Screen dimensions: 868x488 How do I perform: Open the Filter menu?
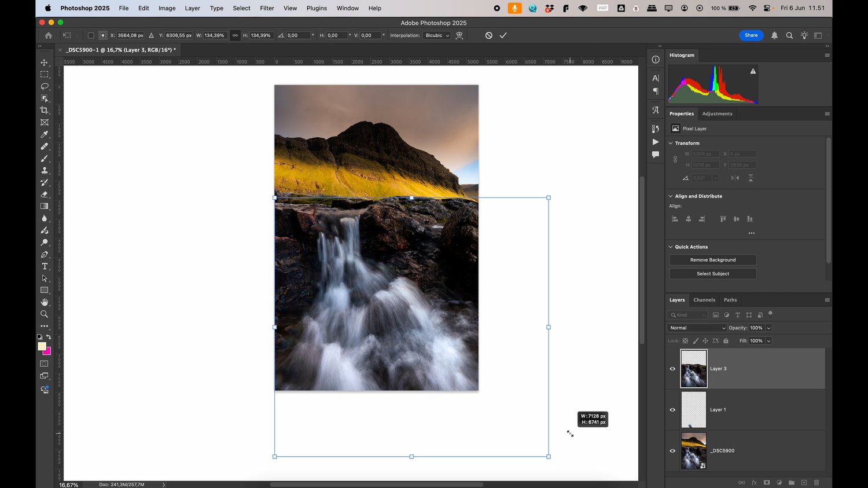click(x=267, y=8)
